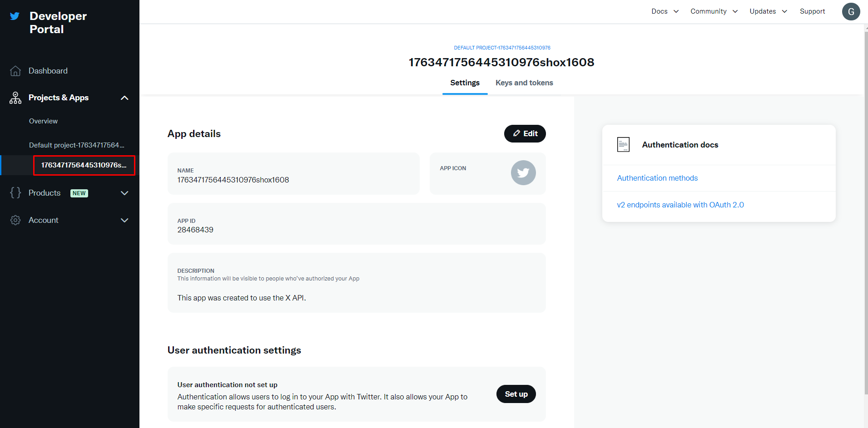The width and height of the screenshot is (868, 428).
Task: Collapse the Projects & Apps section
Action: coord(124,98)
